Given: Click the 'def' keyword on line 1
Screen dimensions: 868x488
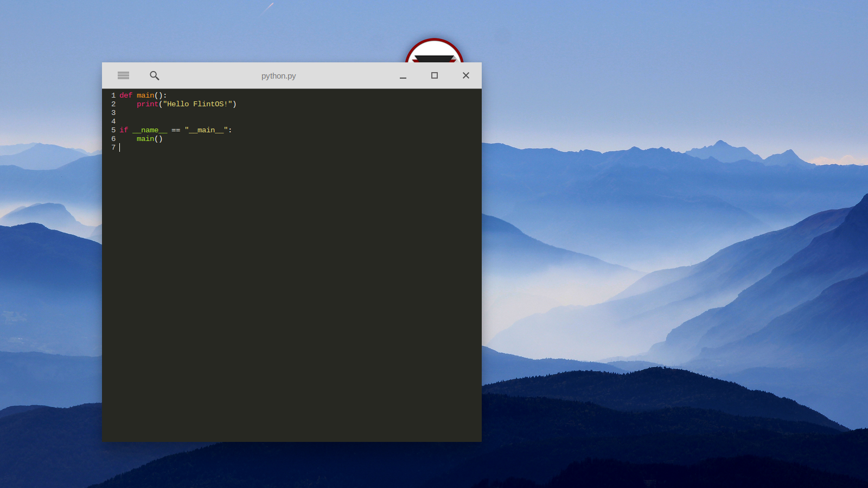Looking at the screenshot, I should click(x=126, y=95).
